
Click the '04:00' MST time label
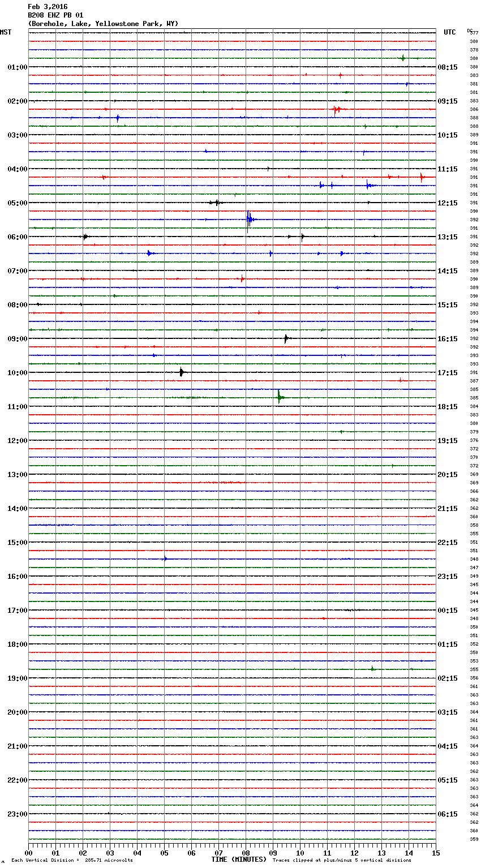point(17,169)
